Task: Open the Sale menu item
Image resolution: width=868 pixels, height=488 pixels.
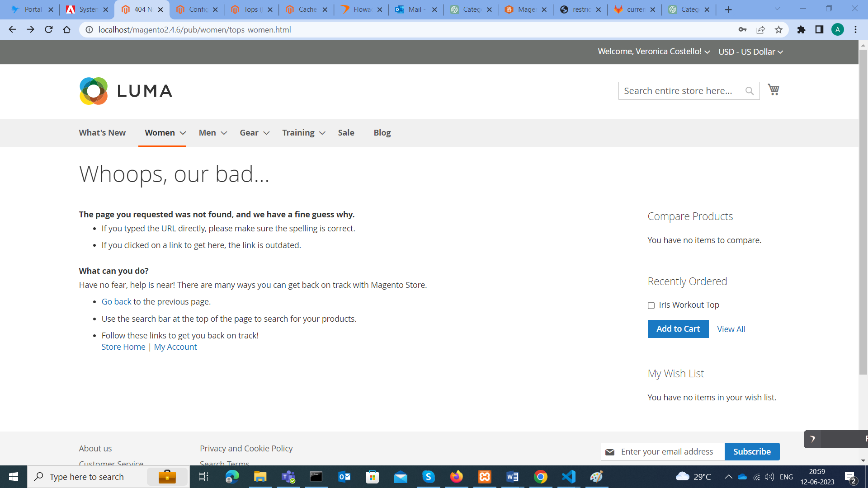Action: point(346,133)
